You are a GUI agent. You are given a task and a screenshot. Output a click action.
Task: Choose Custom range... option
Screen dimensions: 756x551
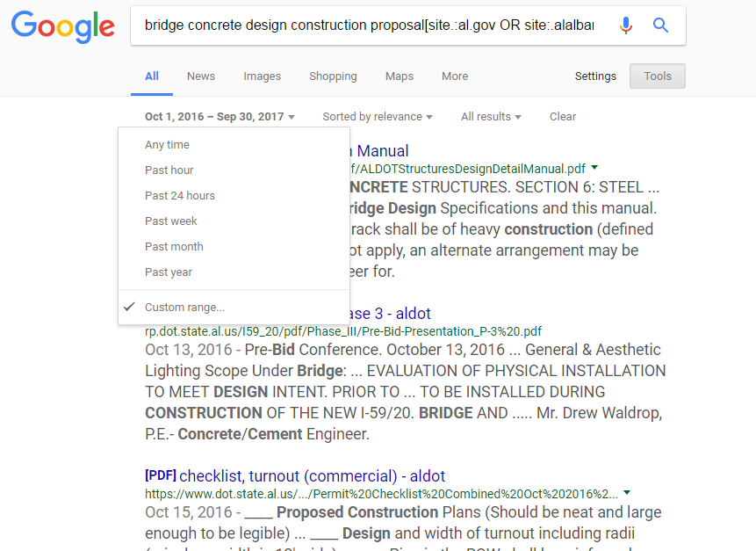234,308
